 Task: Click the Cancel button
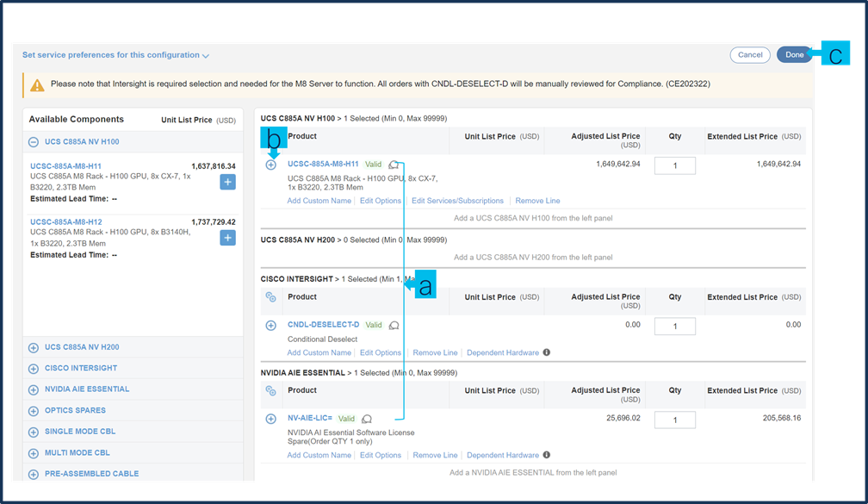coord(750,55)
